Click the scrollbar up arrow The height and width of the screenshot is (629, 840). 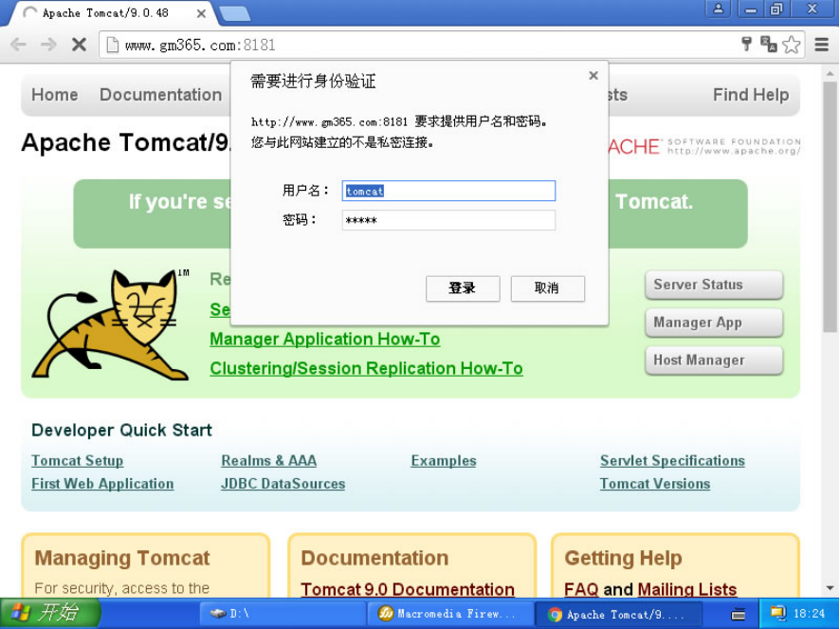830,73
